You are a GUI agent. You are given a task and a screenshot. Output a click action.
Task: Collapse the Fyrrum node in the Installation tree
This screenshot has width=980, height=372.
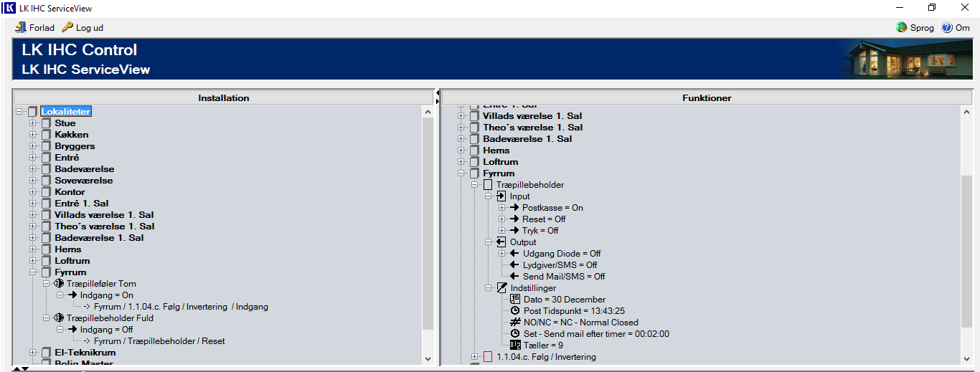point(32,272)
